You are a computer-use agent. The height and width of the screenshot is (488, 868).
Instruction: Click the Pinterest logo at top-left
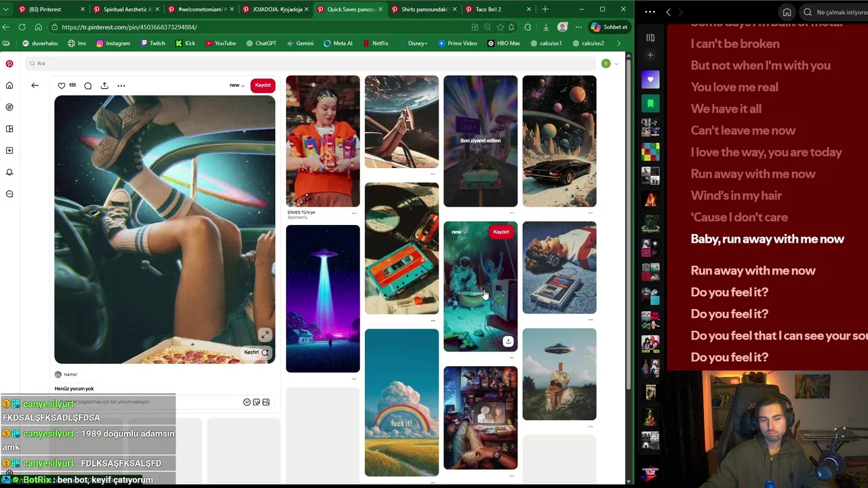click(x=9, y=64)
